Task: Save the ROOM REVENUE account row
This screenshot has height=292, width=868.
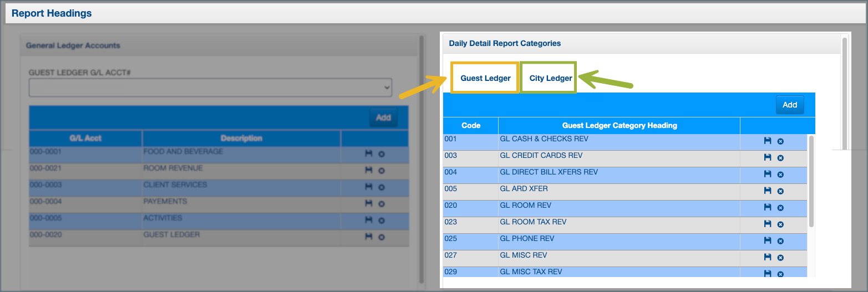Action: point(368,171)
